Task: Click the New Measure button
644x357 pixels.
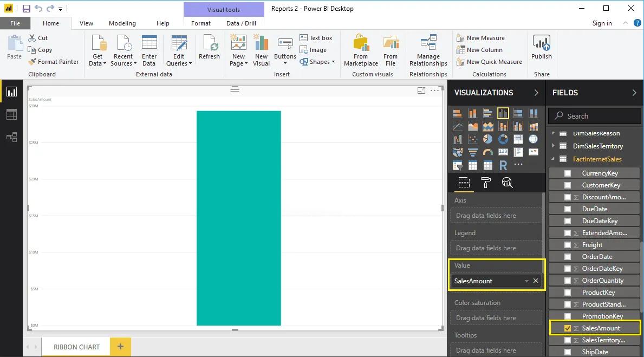Action: tap(481, 38)
